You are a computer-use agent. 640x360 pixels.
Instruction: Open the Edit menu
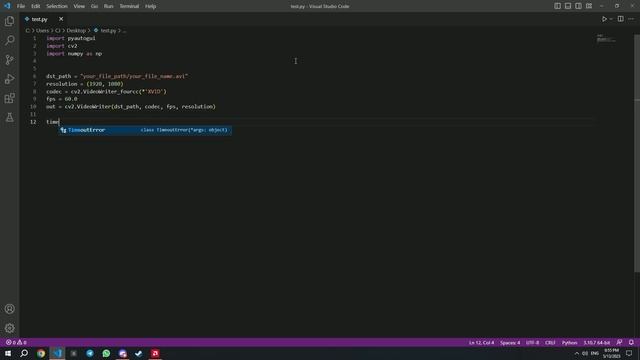[x=36, y=6]
